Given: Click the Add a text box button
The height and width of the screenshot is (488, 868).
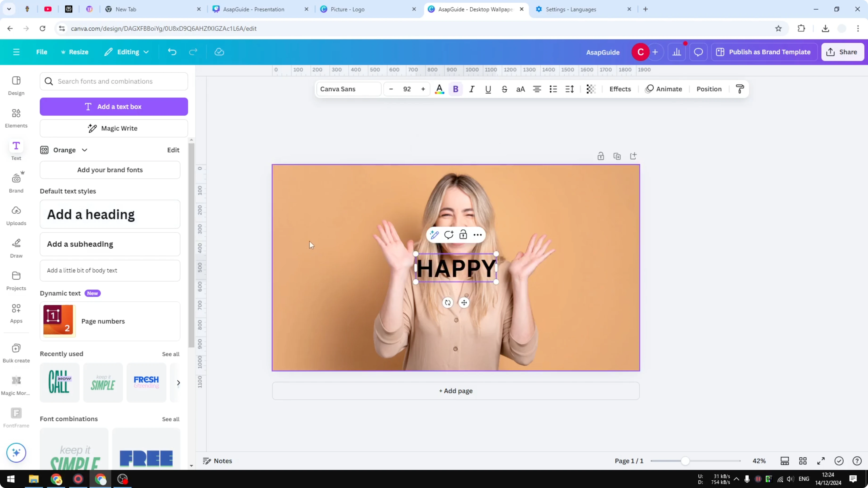Looking at the screenshot, I should point(113,106).
